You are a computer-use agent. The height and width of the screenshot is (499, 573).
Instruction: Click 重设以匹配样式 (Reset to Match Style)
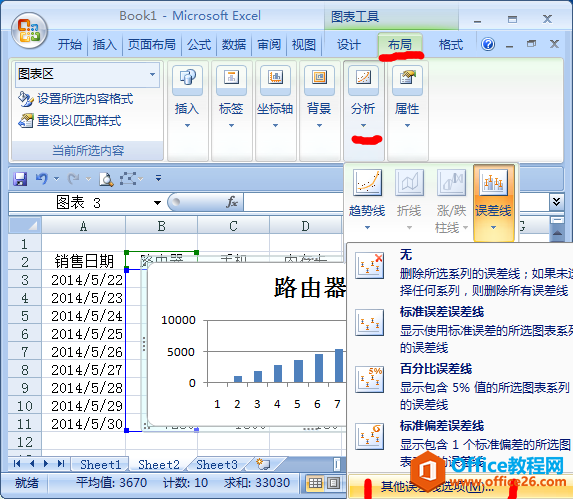coord(69,121)
